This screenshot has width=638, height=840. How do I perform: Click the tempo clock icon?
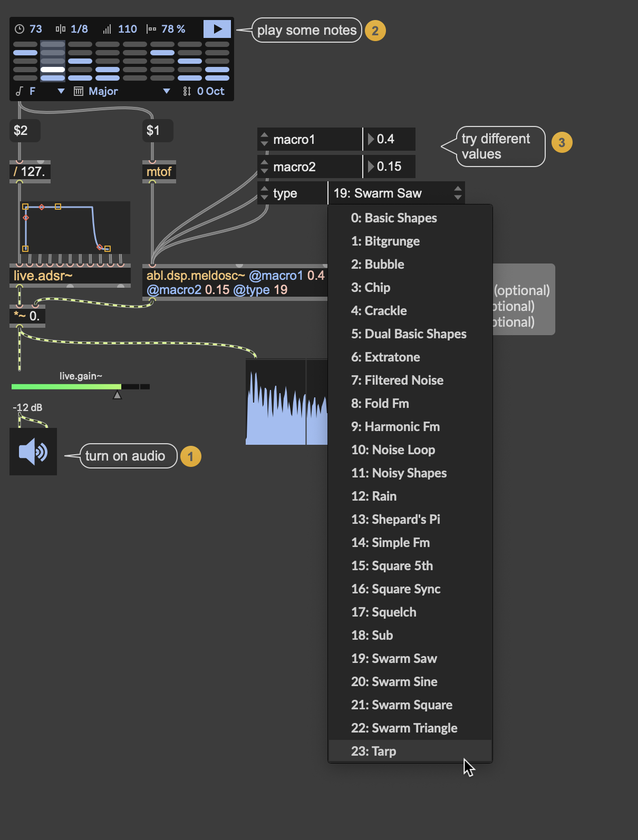[20, 29]
